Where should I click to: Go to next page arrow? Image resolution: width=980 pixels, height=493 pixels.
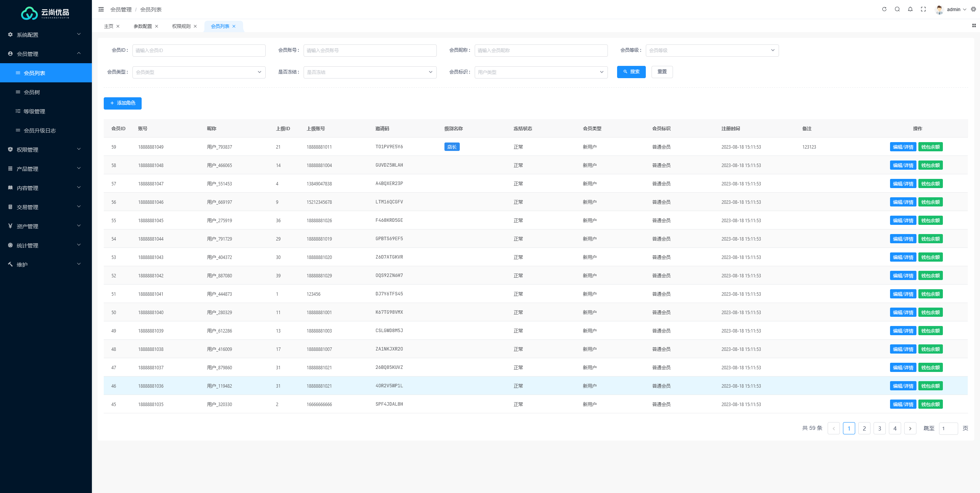click(910, 428)
